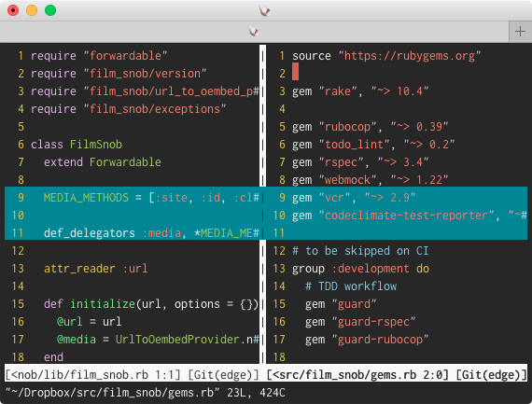
Task: Click the gem "rake" line
Action: (360, 91)
